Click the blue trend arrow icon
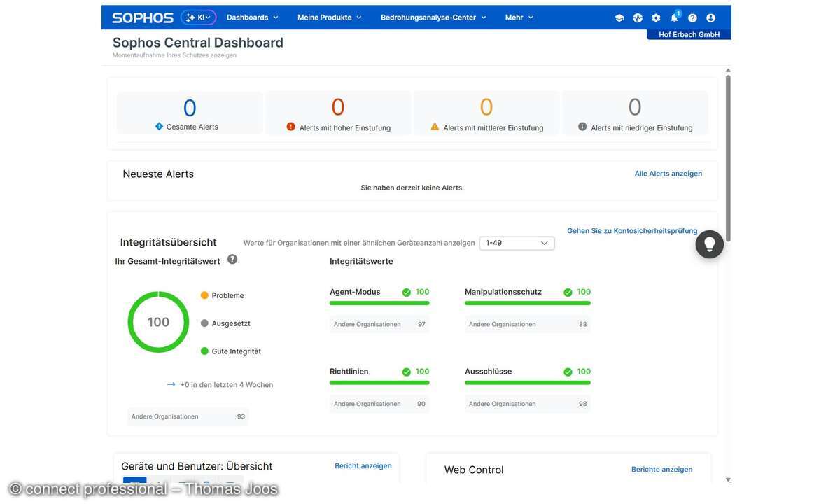 pyautogui.click(x=171, y=384)
